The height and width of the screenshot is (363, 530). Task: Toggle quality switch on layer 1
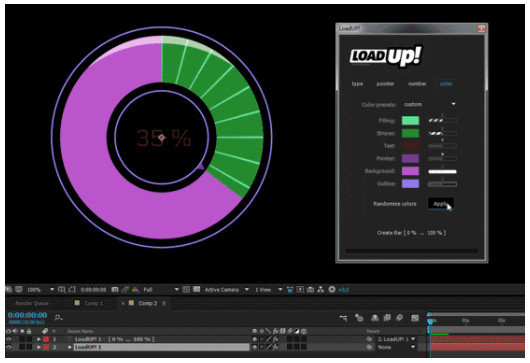[269, 339]
